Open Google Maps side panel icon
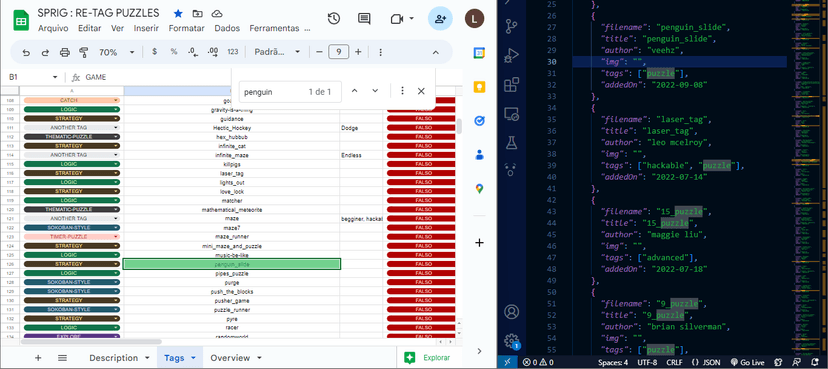Image resolution: width=828 pixels, height=369 pixels. click(479, 188)
